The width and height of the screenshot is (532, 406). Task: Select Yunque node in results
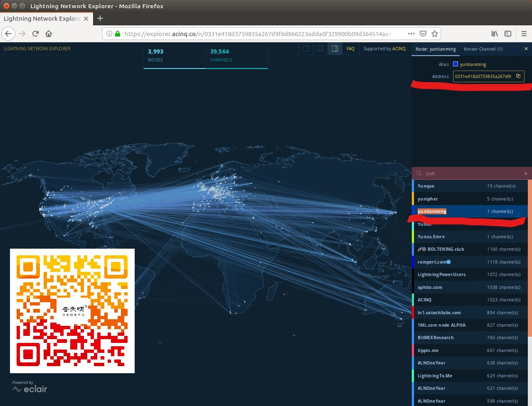coord(470,186)
